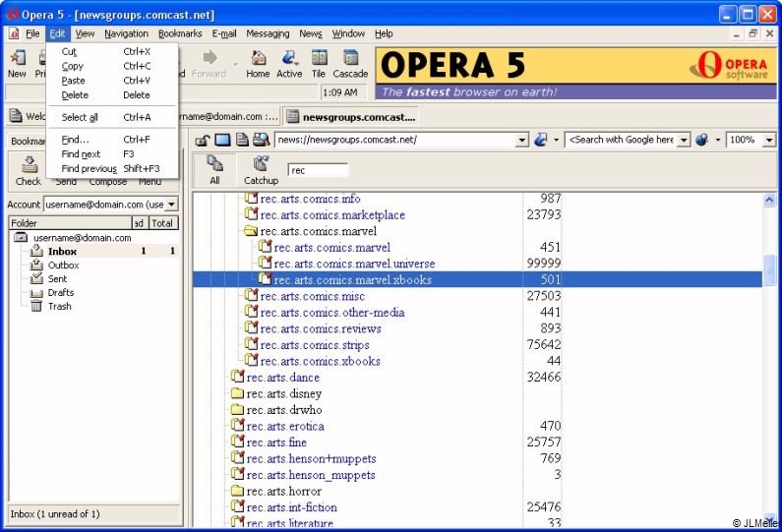Click the newsgroup list scroll-up arrow
This screenshot has width=782, height=532.
point(769,200)
